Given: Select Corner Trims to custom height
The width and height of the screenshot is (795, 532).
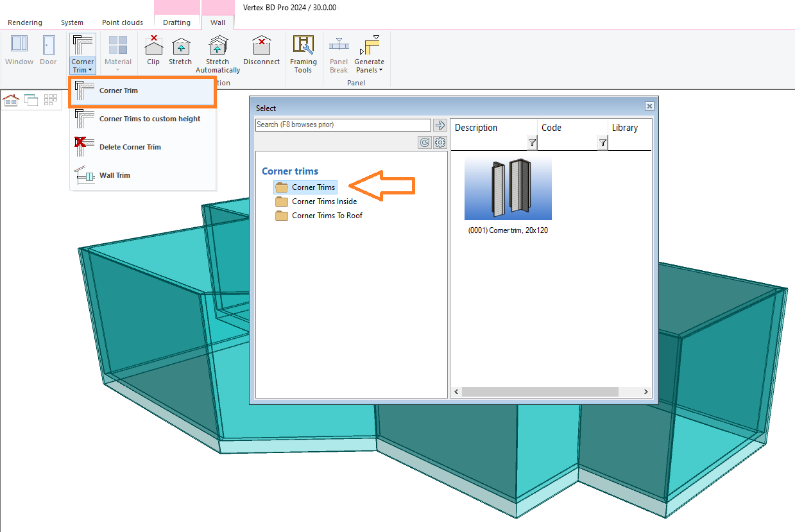Looking at the screenshot, I should point(150,119).
